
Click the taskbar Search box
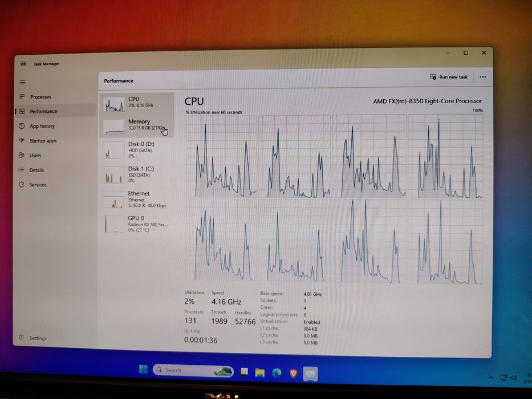(193, 370)
